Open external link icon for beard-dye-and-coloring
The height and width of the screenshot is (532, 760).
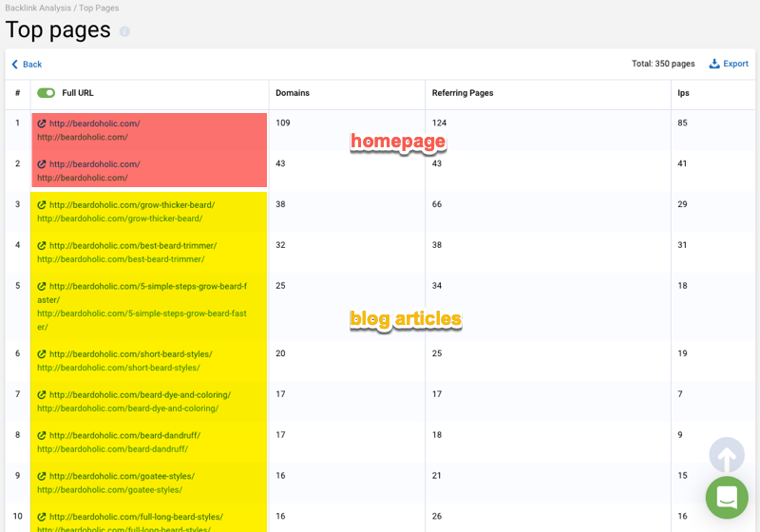pos(42,395)
